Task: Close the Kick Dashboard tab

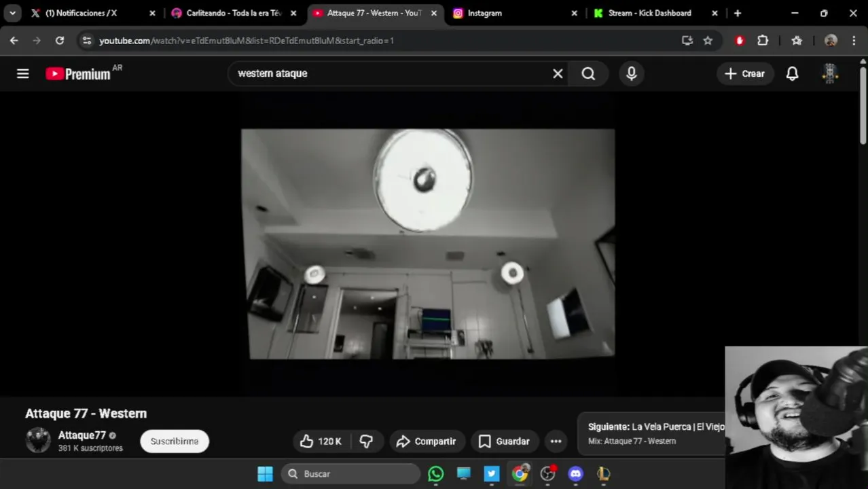Action: tap(715, 13)
